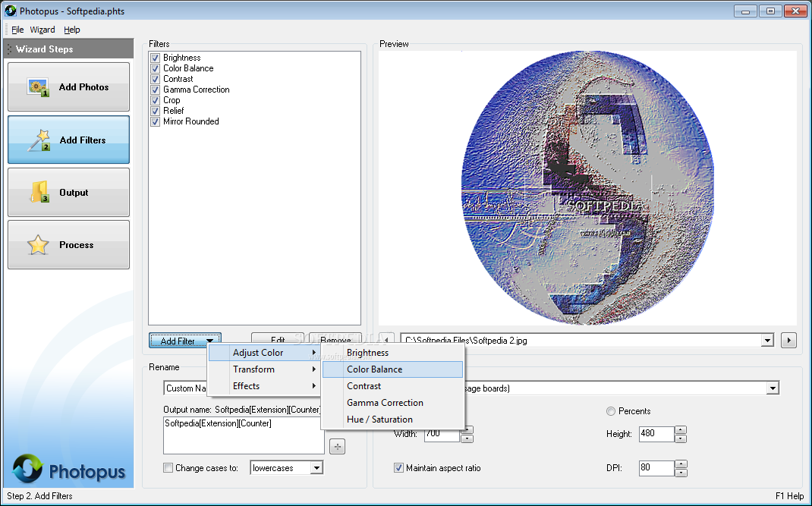Image resolution: width=812 pixels, height=506 pixels.
Task: Toggle the Contrast filter checkbox
Action: tap(155, 79)
